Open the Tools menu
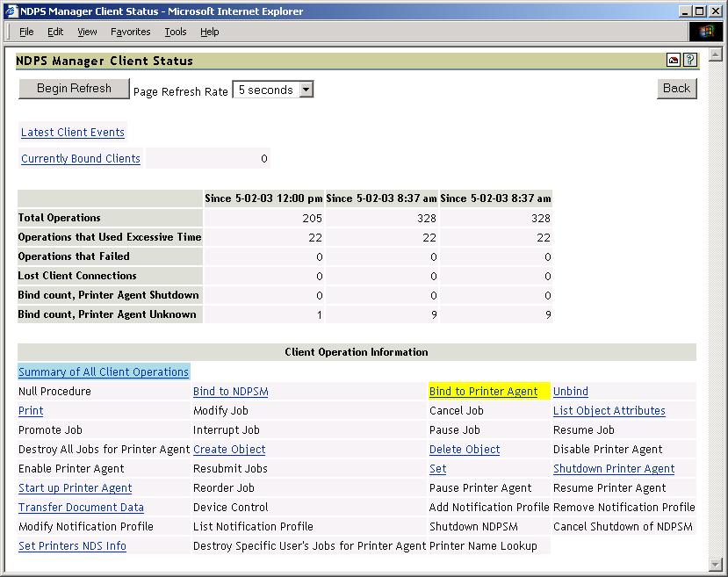This screenshot has width=728, height=577. 175,32
